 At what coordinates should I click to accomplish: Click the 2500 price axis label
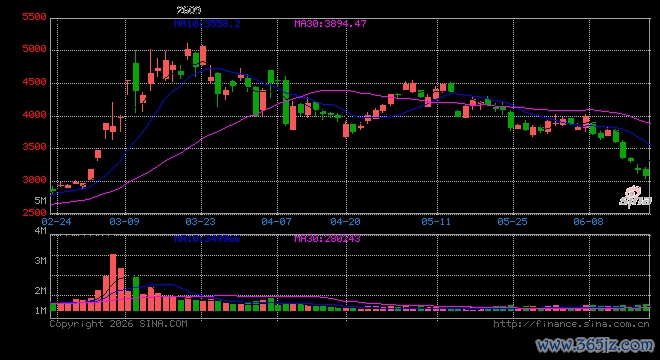point(35,213)
